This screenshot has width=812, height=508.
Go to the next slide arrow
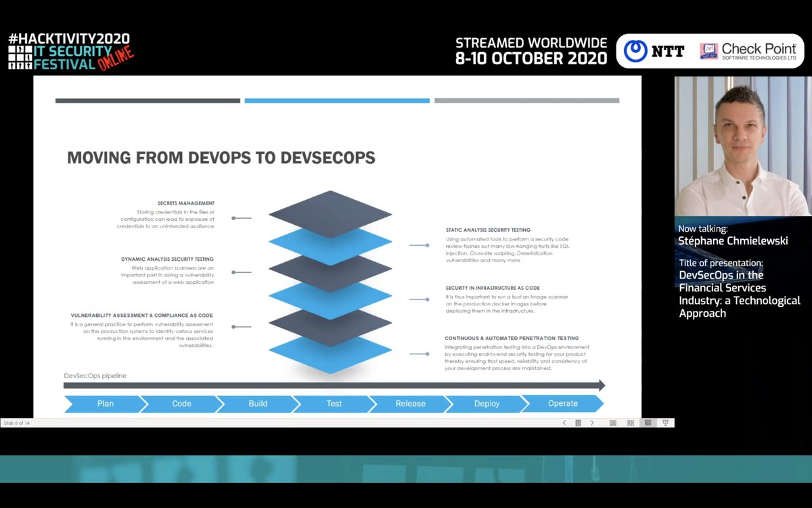pos(592,423)
